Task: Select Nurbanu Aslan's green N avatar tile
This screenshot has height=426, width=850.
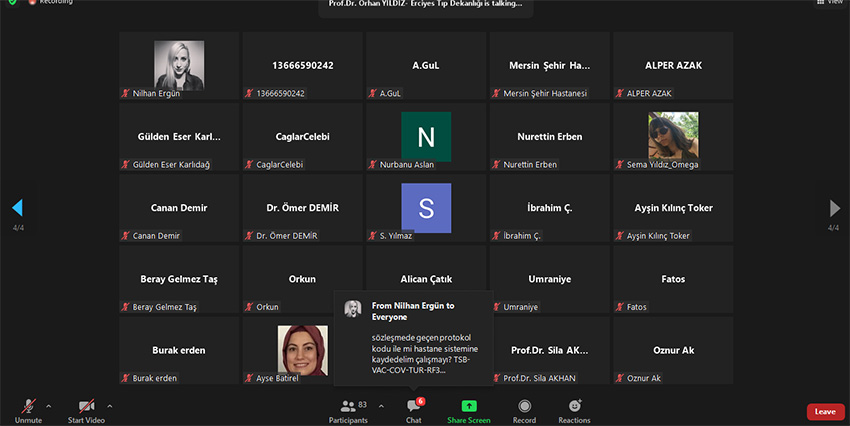Action: [x=426, y=137]
